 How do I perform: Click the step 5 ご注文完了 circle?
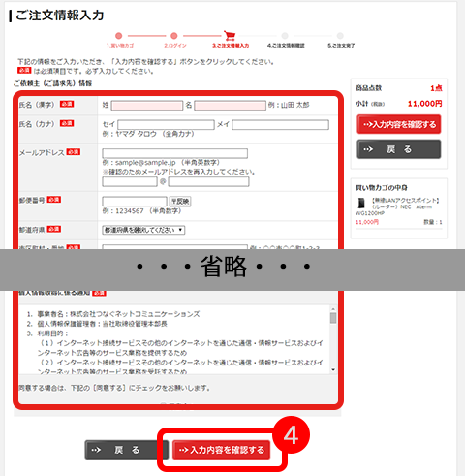pos(340,36)
